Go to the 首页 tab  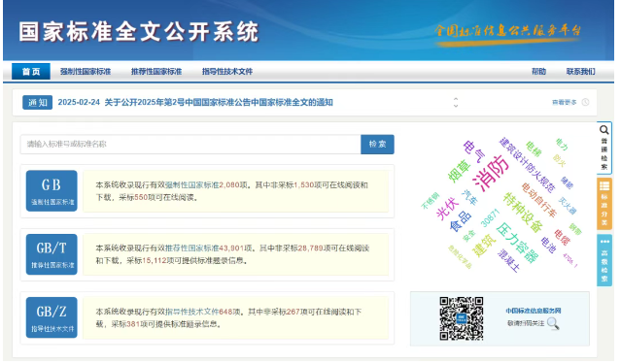31,71
